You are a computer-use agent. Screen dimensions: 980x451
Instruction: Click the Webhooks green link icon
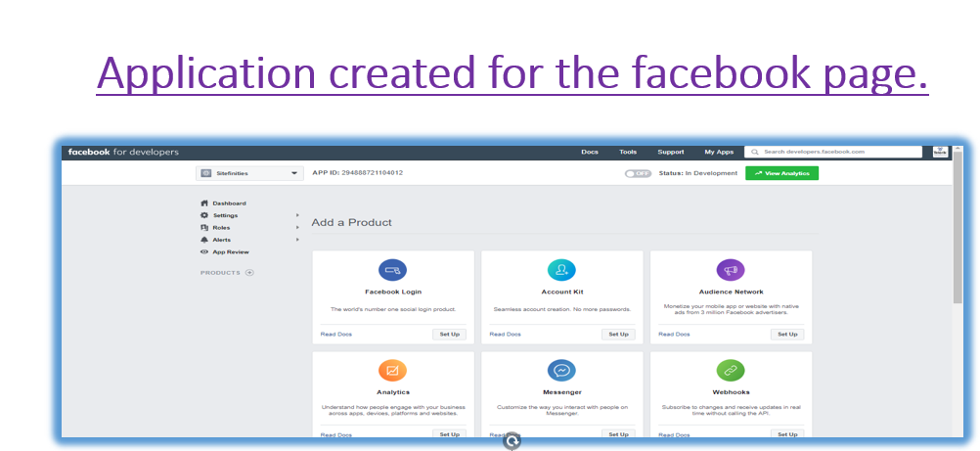point(730,371)
